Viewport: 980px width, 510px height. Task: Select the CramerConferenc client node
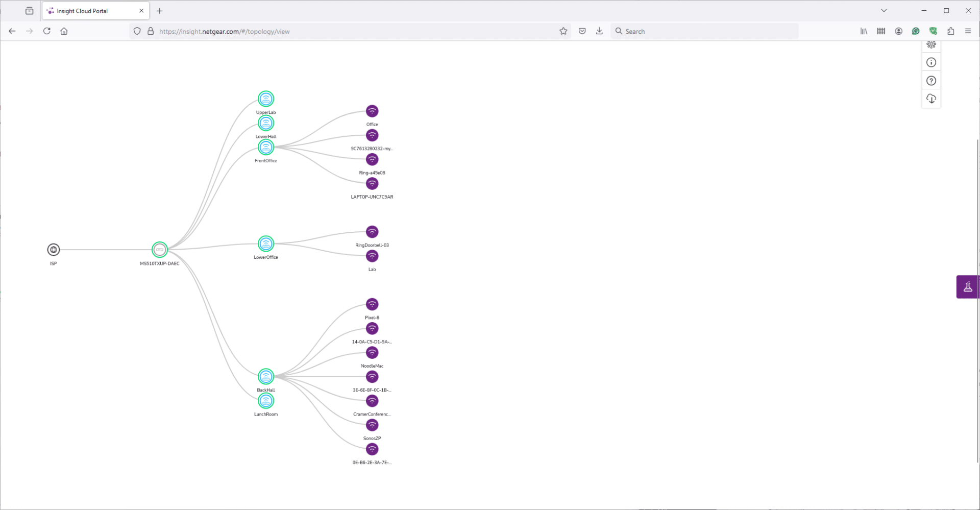pyautogui.click(x=372, y=401)
